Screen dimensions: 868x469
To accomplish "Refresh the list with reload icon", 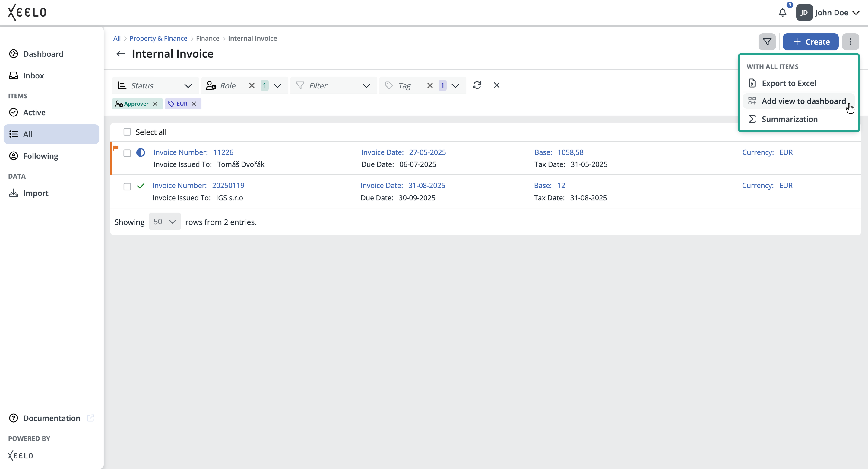I will [x=477, y=85].
